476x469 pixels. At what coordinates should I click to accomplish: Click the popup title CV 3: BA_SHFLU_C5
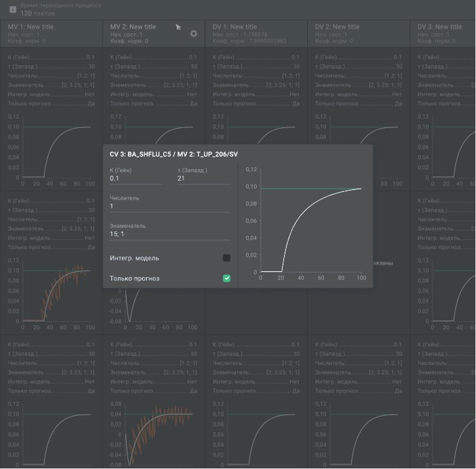coord(140,154)
